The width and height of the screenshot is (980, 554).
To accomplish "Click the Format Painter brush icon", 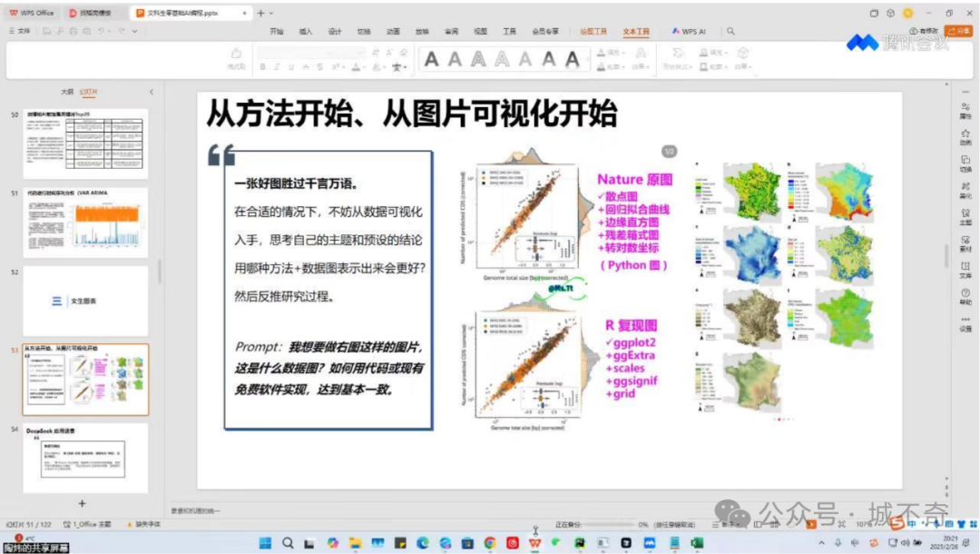I will 236,54.
